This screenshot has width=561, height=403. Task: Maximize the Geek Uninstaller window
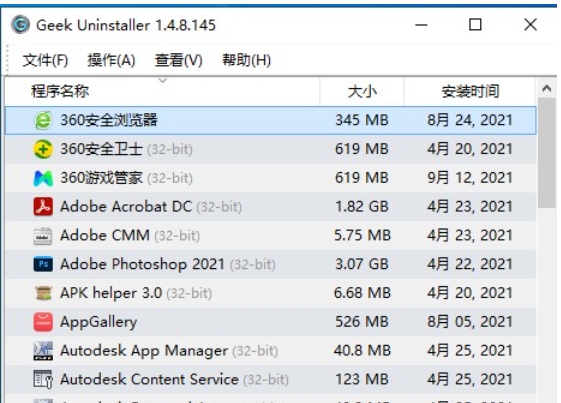[x=475, y=25]
